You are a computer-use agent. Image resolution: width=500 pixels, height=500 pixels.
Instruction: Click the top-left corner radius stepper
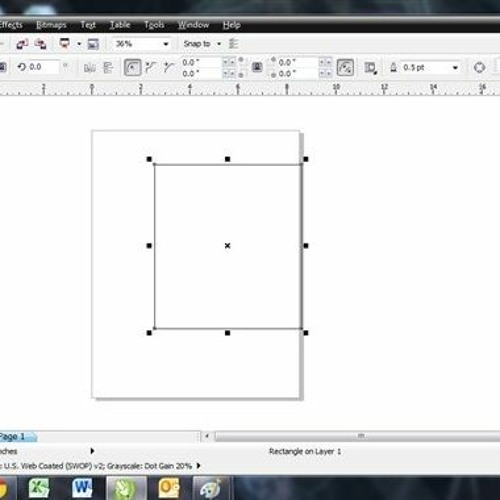pyautogui.click(x=229, y=62)
